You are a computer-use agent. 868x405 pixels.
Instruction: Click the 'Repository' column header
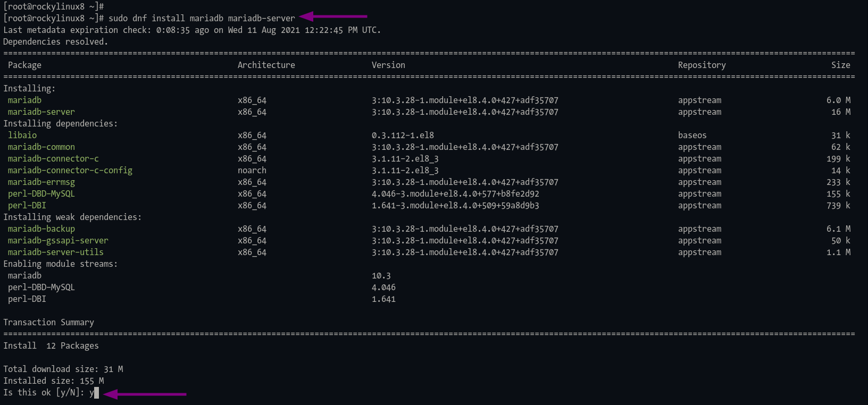(702, 65)
